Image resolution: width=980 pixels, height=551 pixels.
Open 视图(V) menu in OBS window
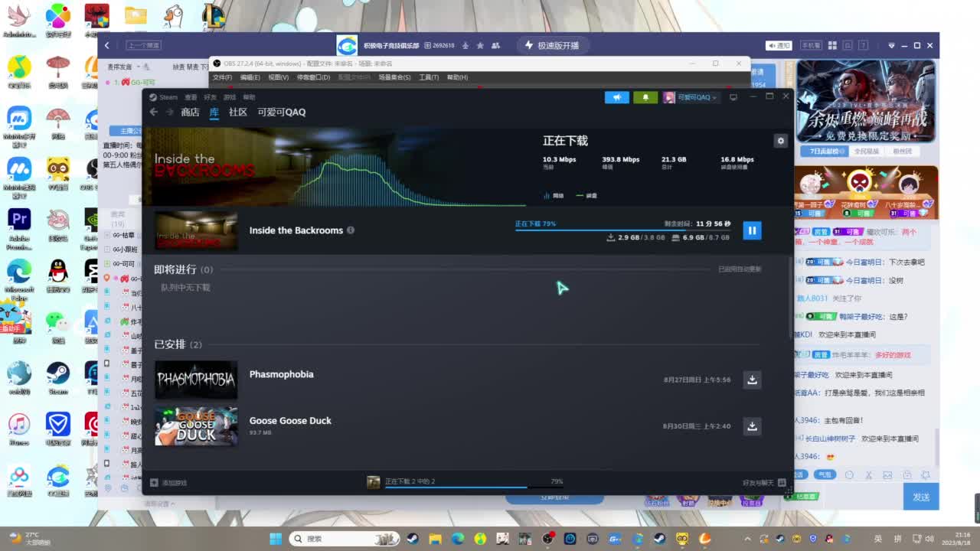(278, 77)
